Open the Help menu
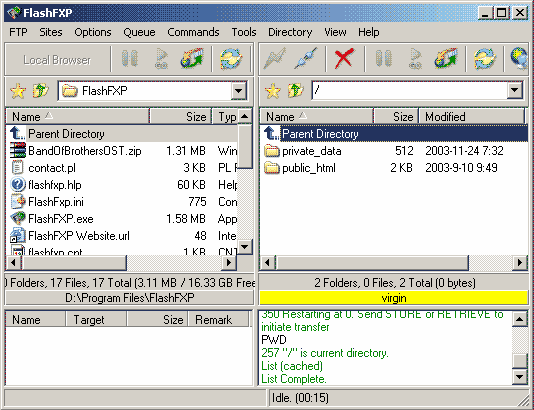The width and height of the screenshot is (534, 410). pyautogui.click(x=368, y=32)
